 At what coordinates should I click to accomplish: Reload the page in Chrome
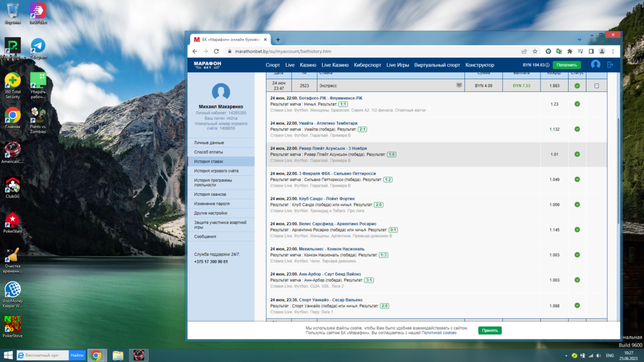(x=216, y=52)
